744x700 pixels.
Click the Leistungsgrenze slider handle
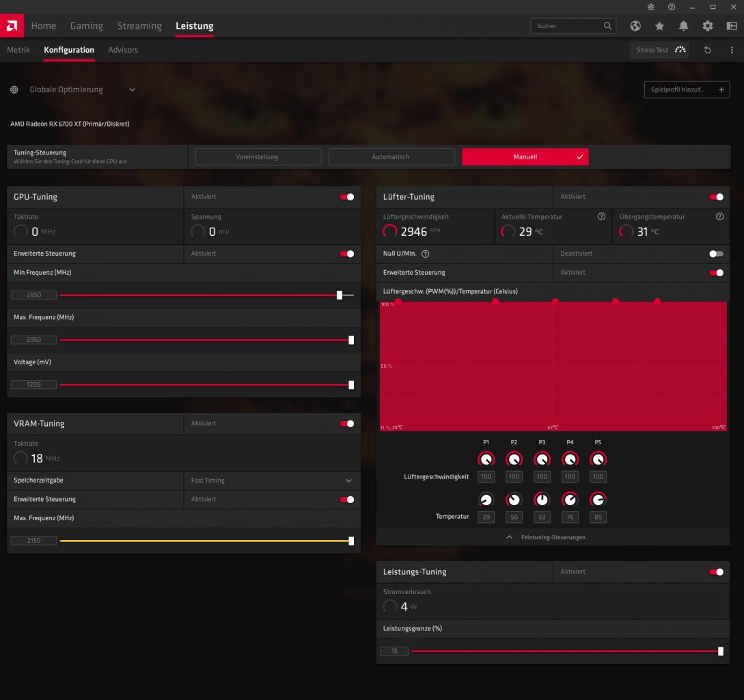pos(720,651)
